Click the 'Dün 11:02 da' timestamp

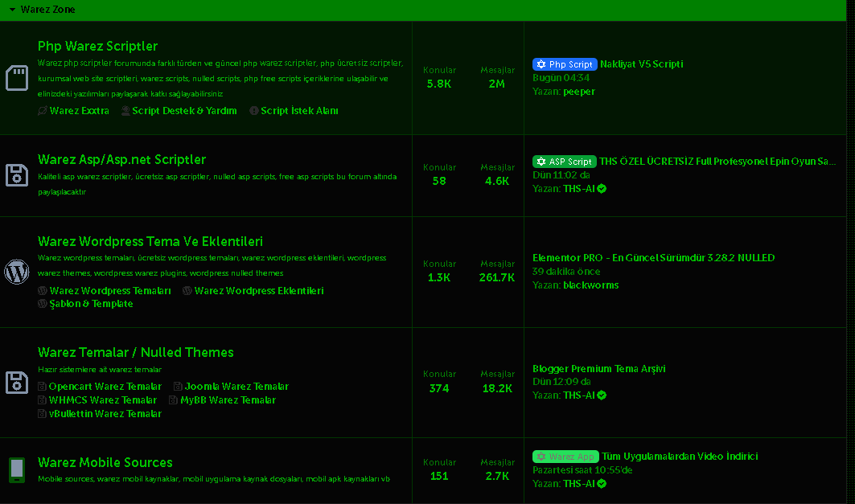pos(561,175)
